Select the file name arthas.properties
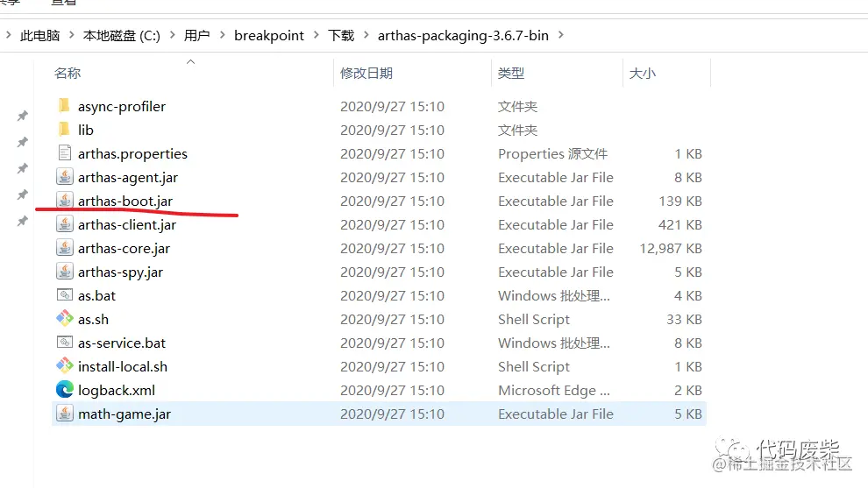This screenshot has width=868, height=488. coord(132,154)
